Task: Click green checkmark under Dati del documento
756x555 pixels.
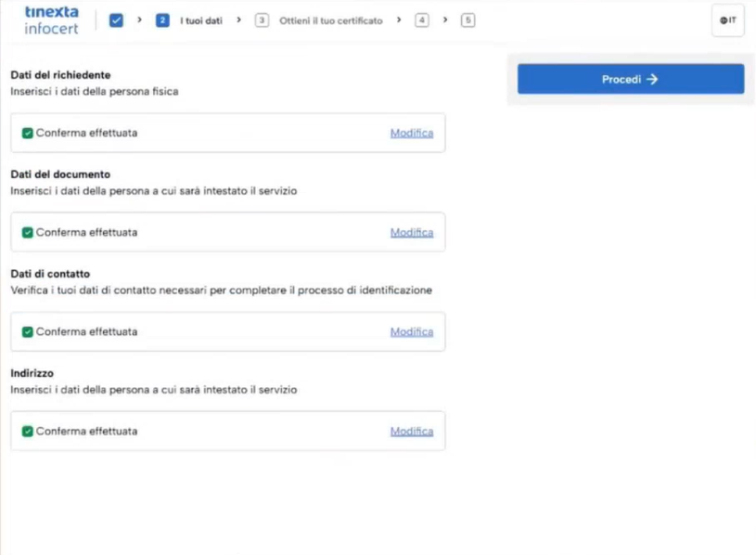Action: point(28,232)
